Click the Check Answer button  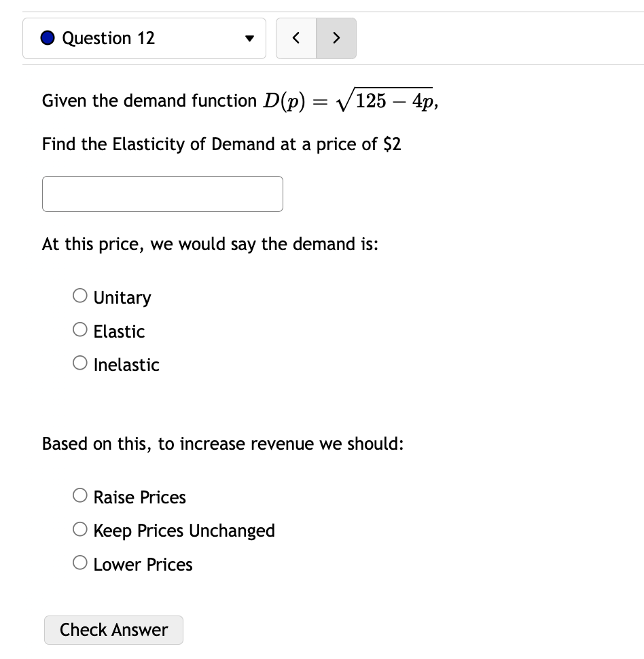113,630
